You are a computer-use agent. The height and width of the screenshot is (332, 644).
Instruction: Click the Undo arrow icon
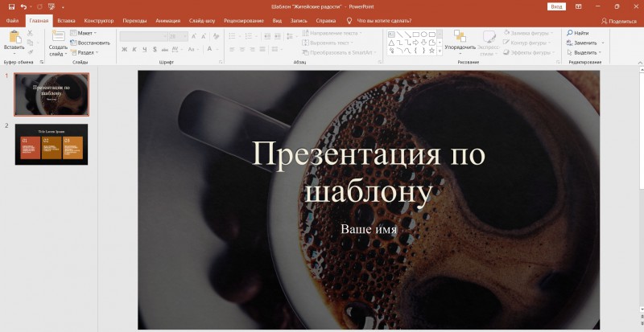[23, 6]
